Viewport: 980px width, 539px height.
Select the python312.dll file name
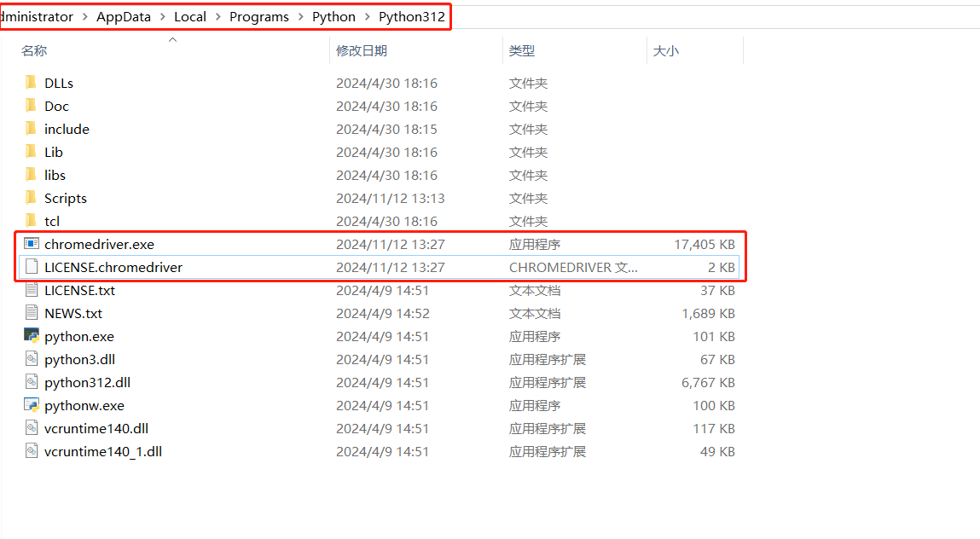[88, 383]
